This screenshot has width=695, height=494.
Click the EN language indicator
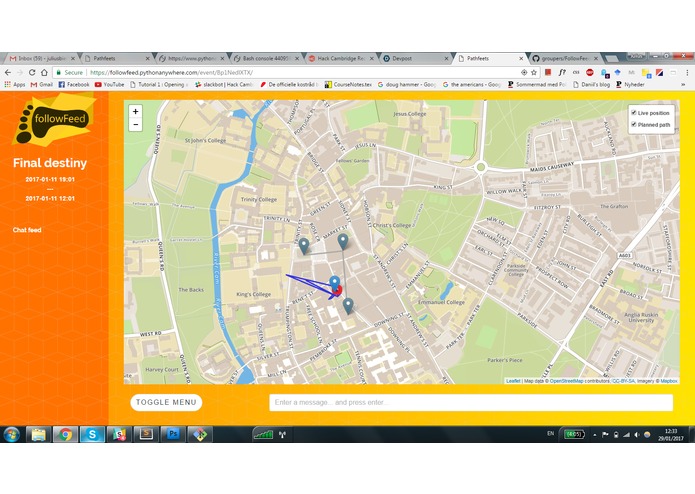[x=551, y=434]
